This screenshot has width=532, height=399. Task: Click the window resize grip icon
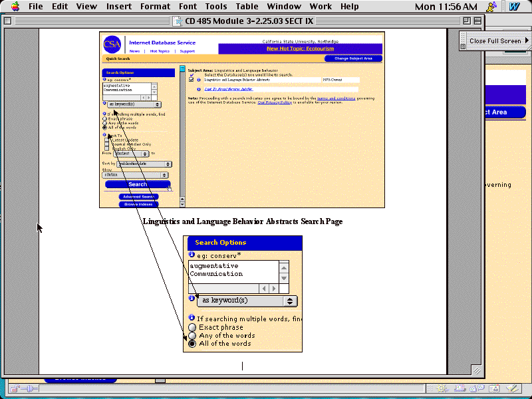(477, 371)
